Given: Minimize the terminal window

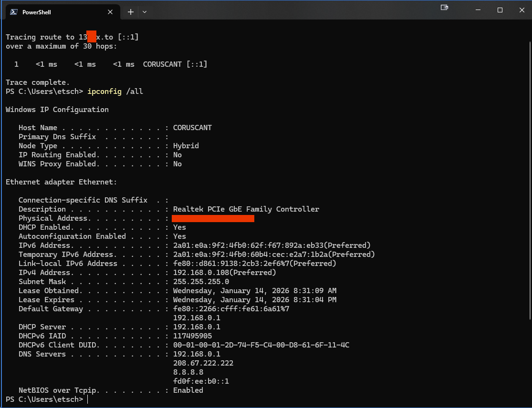Looking at the screenshot, I should point(478,10).
